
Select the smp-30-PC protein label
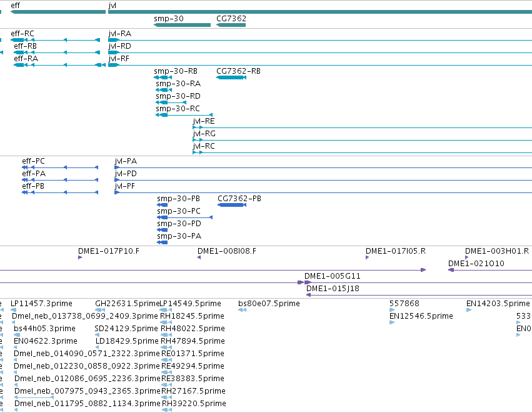click(179, 211)
